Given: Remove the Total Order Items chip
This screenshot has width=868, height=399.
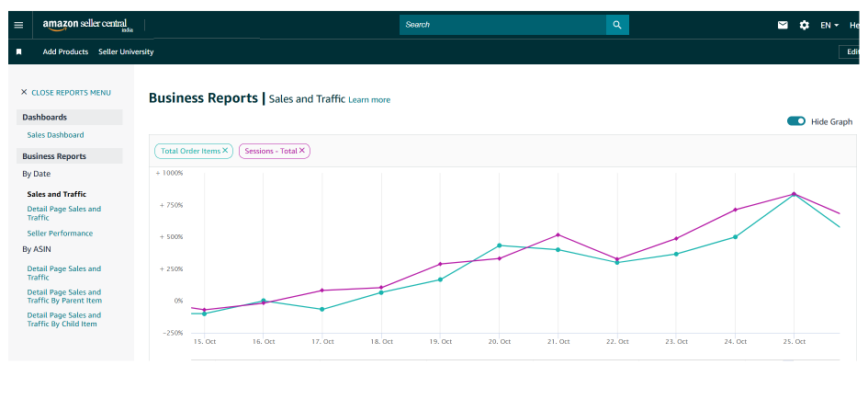Looking at the screenshot, I should (225, 151).
